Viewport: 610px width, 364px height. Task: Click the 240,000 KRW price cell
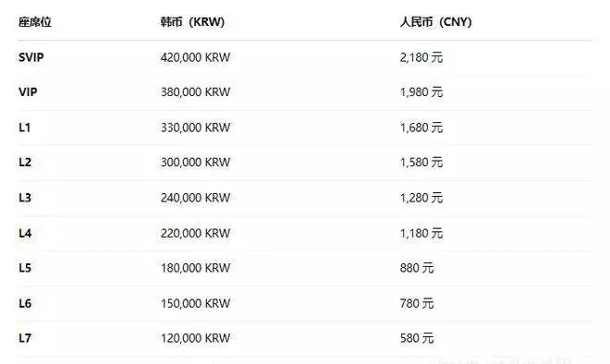click(195, 198)
